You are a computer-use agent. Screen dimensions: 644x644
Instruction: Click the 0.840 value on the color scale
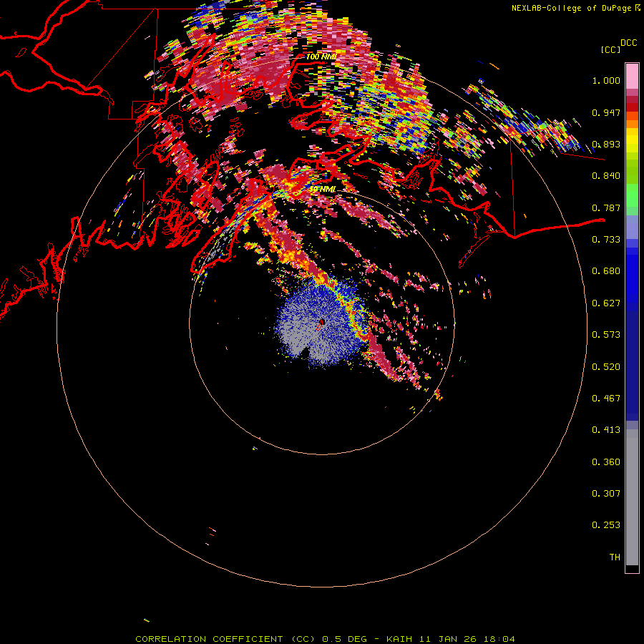pyautogui.click(x=606, y=176)
